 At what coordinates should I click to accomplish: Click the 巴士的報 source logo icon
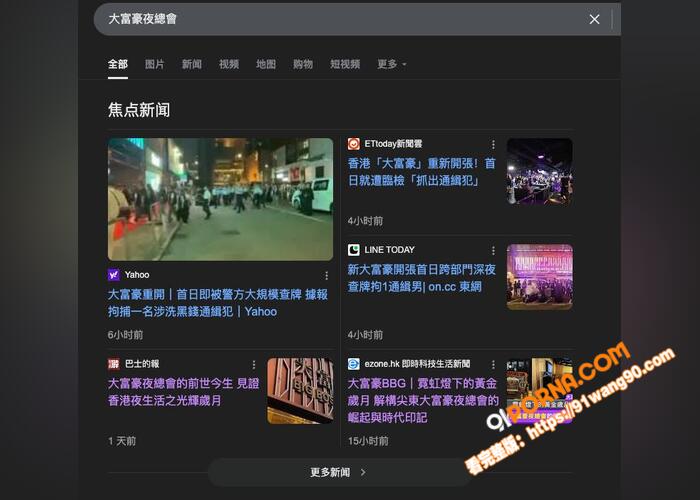pos(114,364)
